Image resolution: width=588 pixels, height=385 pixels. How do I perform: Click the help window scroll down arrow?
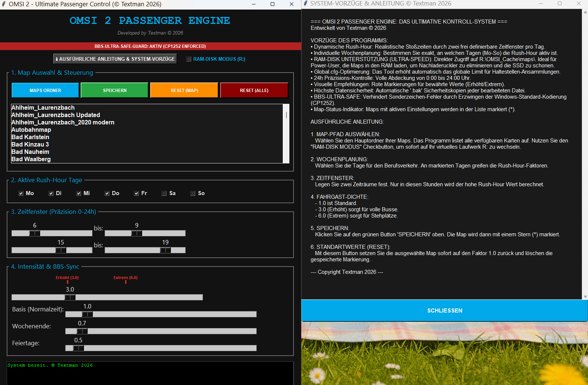585,297
